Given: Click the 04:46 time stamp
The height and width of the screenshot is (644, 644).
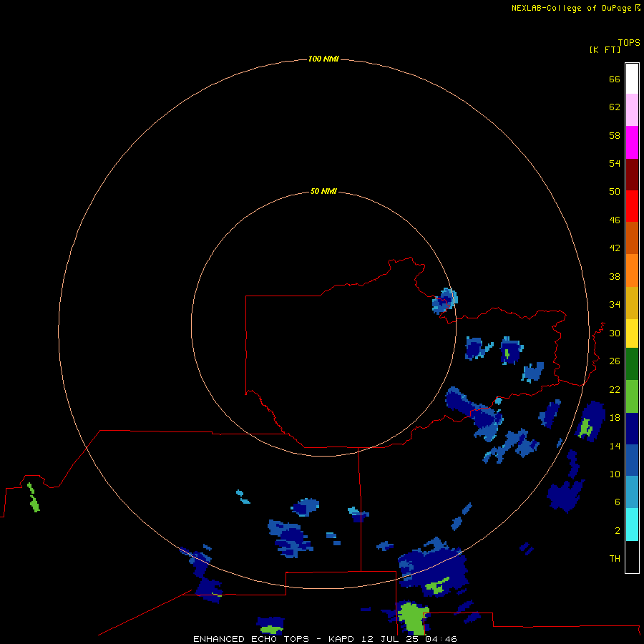Looking at the screenshot, I should pos(441,639).
